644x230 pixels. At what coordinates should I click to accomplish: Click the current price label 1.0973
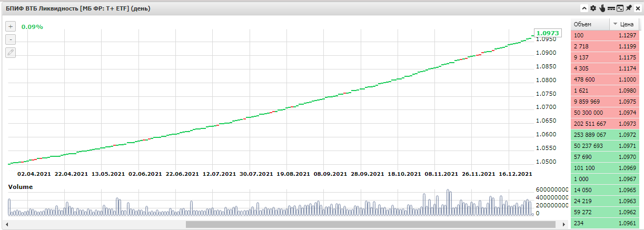[x=548, y=33]
